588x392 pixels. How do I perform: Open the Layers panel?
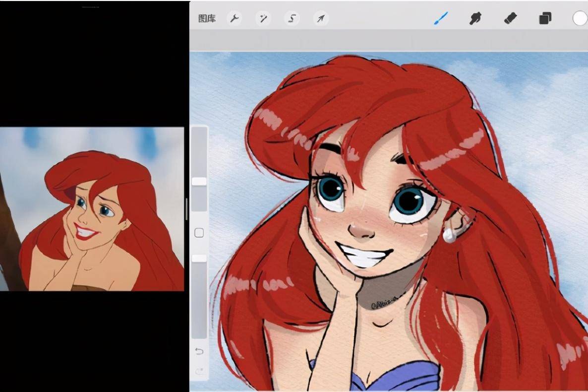coord(545,18)
